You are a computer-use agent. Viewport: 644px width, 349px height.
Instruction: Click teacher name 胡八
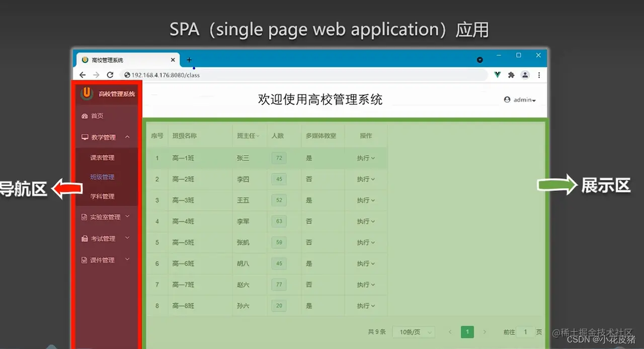point(243,264)
